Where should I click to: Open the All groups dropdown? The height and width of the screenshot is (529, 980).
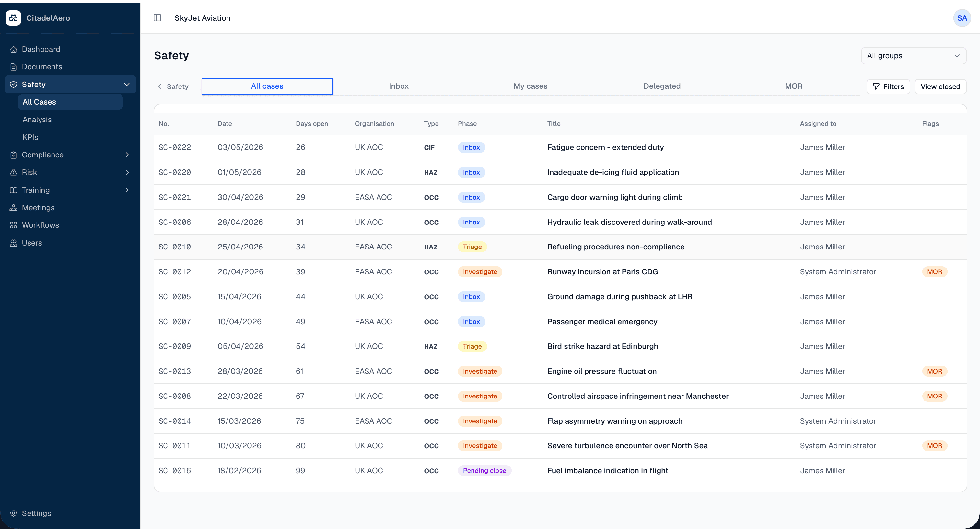pos(914,56)
